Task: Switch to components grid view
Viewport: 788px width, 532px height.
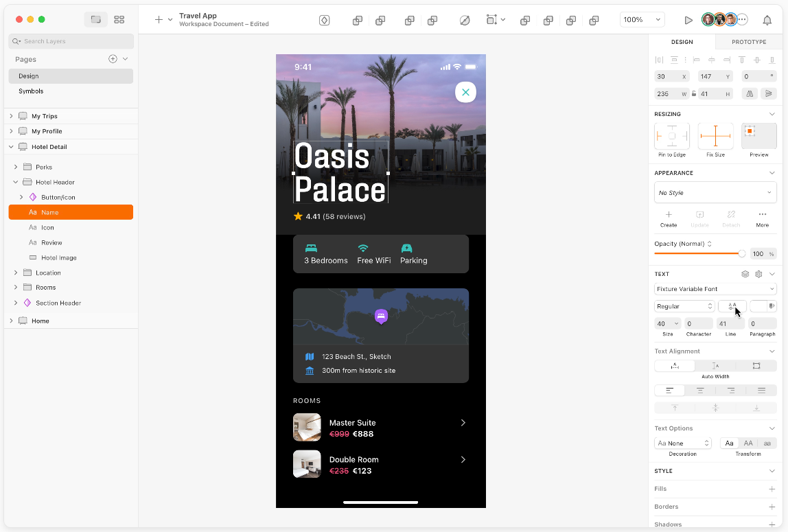Action: [x=119, y=20]
